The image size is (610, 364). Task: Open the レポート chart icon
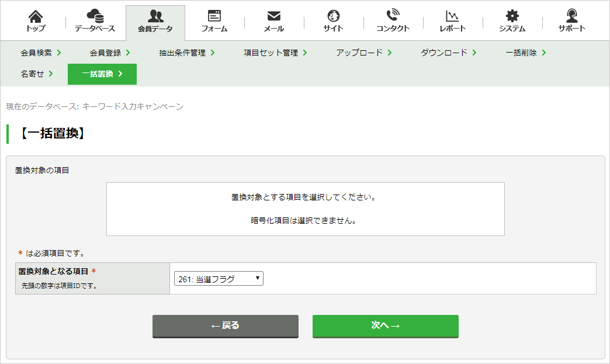tap(452, 16)
